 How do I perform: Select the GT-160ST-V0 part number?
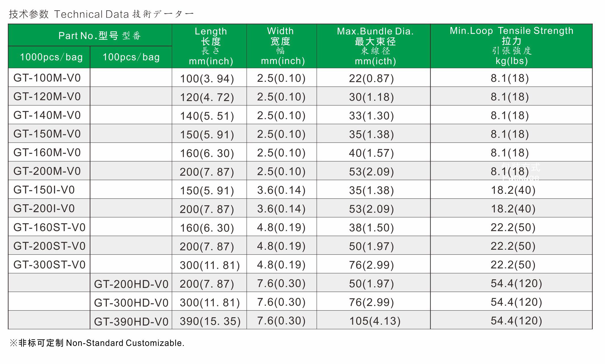49,227
